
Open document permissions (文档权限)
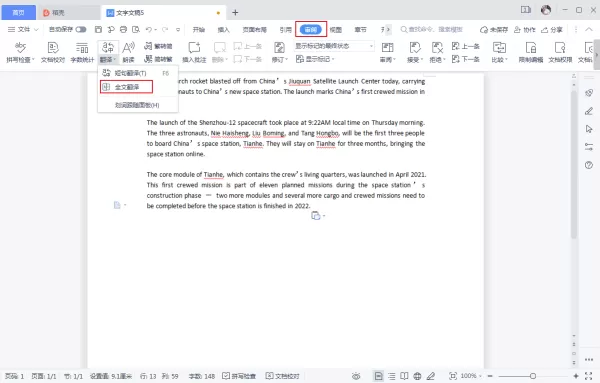560,52
